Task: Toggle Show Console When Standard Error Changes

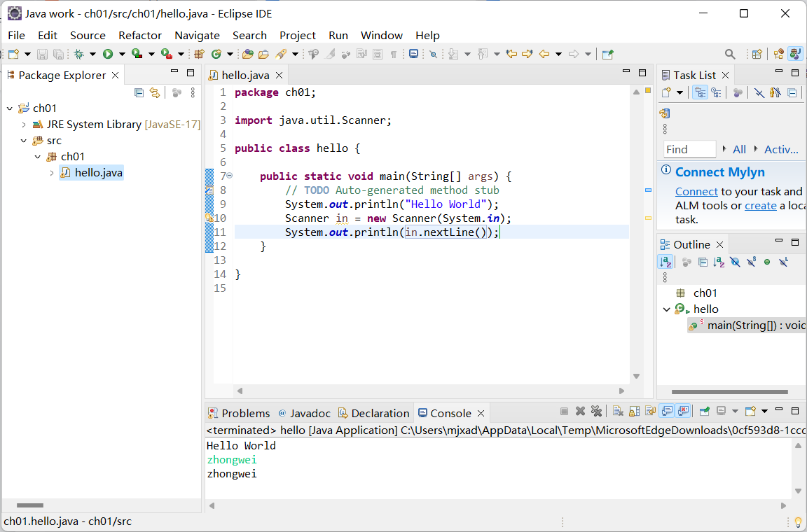Action: coord(684,411)
